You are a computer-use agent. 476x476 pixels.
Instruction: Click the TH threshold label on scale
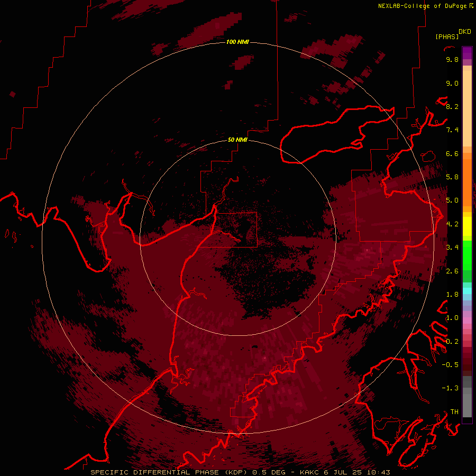point(454,412)
